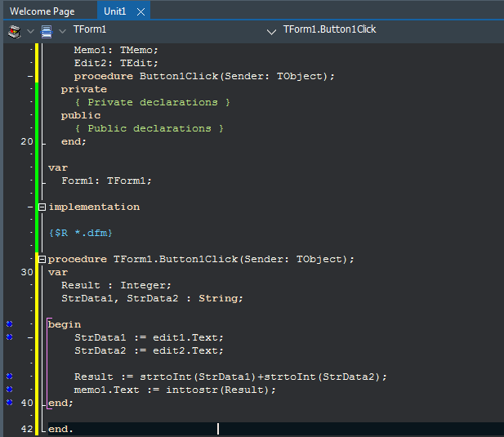Click breakpoint dot on begin line
The height and width of the screenshot is (437, 504).
click(10, 324)
